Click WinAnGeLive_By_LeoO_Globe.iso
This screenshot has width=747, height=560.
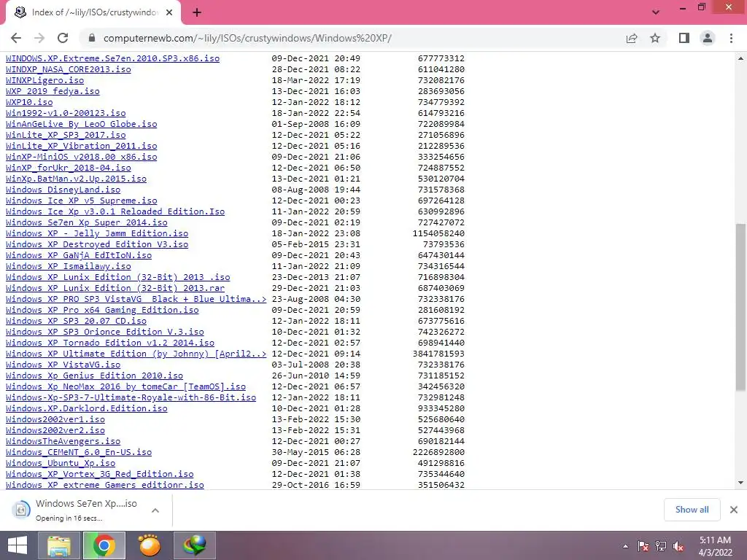point(82,124)
